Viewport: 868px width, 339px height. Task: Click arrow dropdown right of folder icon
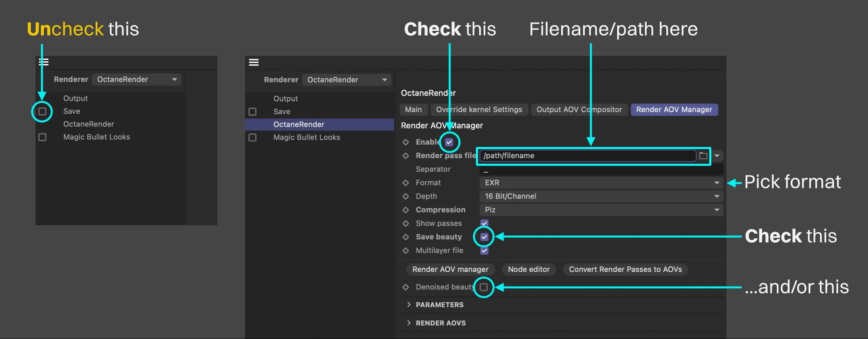point(717,156)
